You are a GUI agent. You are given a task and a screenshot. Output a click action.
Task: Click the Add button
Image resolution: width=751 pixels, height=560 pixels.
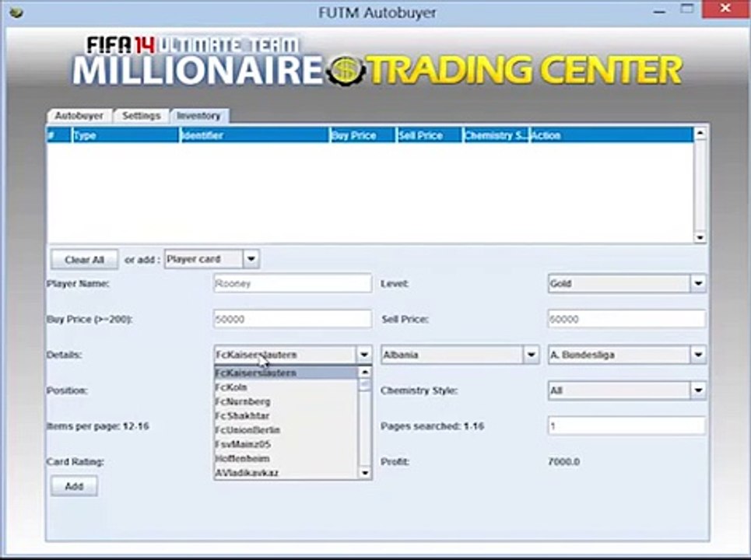[x=74, y=486]
